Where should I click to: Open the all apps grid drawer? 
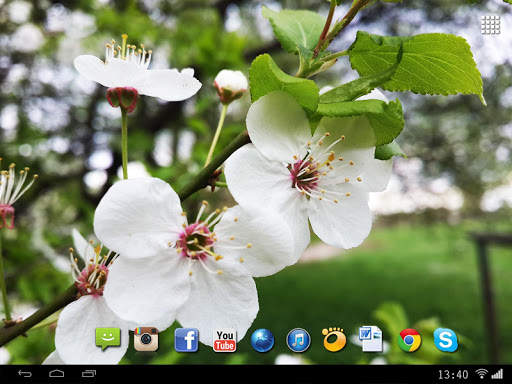(491, 25)
